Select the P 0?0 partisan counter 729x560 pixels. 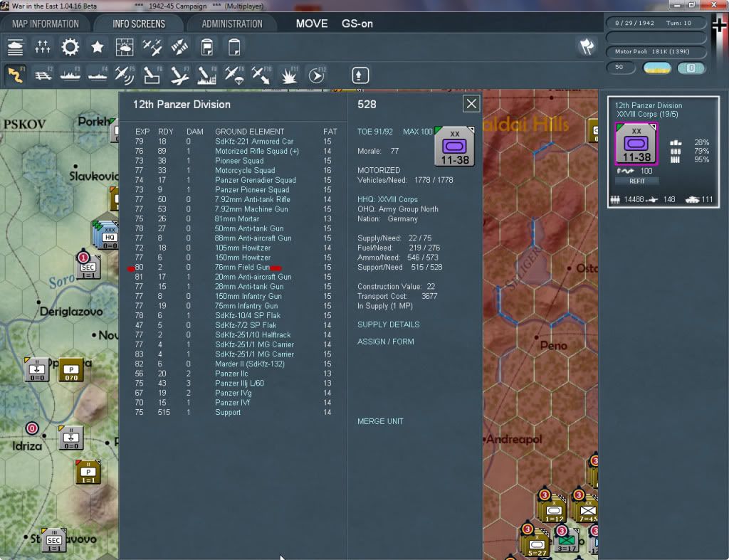coord(71,369)
